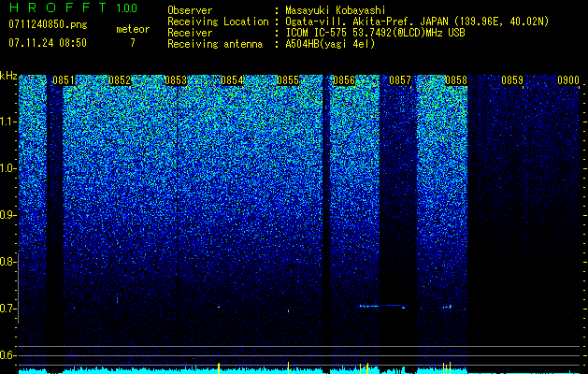Click the Ogata-vill. Akita-Pref. JAPAN location text
This screenshot has width=588, height=374.
click(x=417, y=22)
